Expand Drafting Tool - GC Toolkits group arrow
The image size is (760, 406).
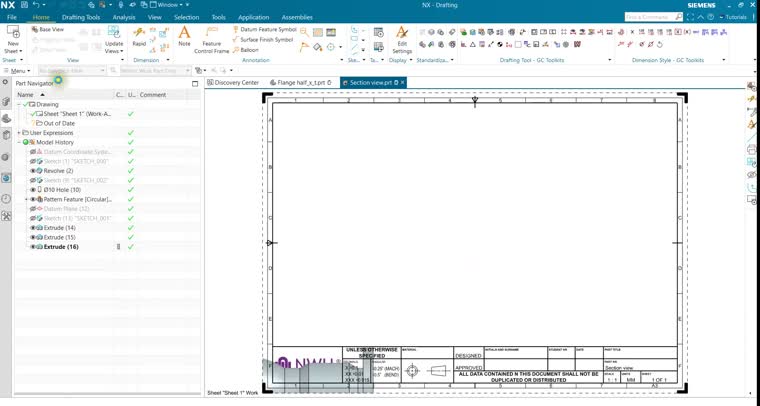click(609, 60)
